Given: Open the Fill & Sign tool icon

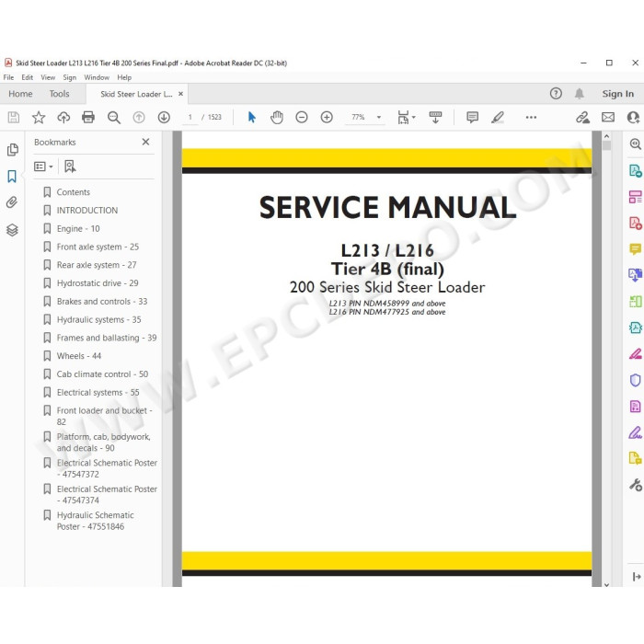Looking at the screenshot, I should (x=635, y=432).
